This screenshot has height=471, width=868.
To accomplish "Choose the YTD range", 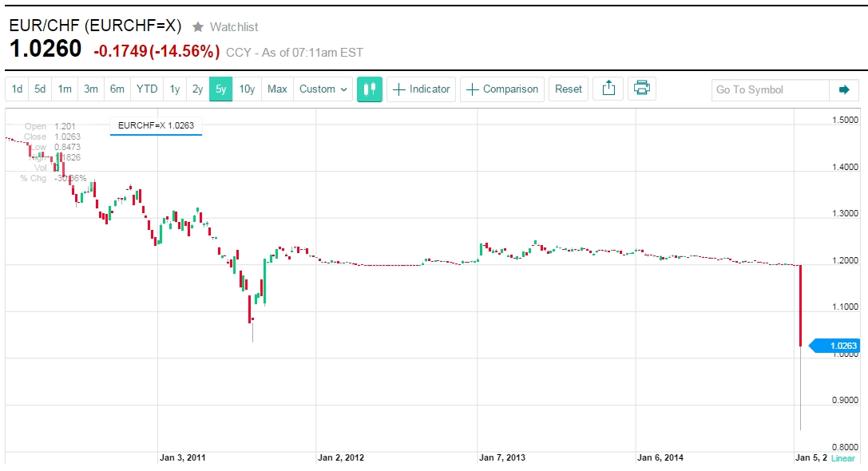I will [x=147, y=89].
